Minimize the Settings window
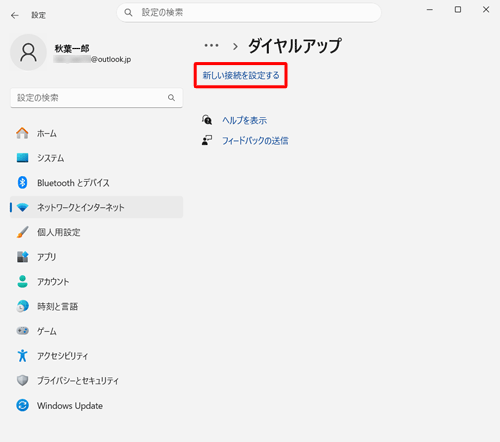 430,10
